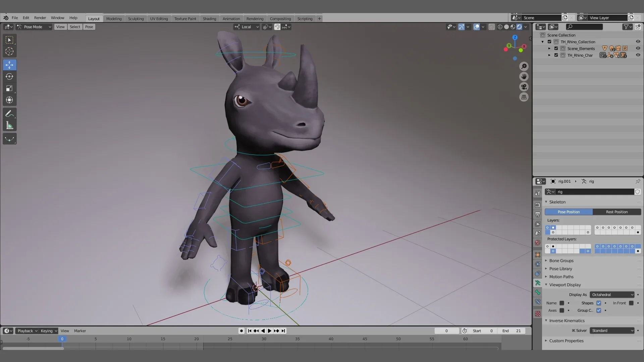Open the Pose Mode dropdown
Image resolution: width=644 pixels, height=362 pixels.
(x=34, y=27)
